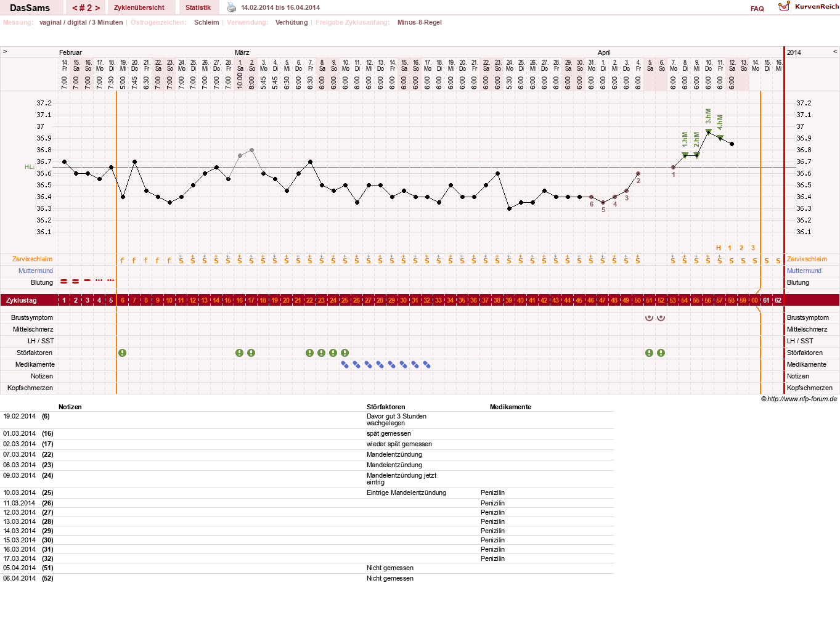
Task: Click the Störfaktoren icon on cycle day 51
Action: (x=650, y=353)
